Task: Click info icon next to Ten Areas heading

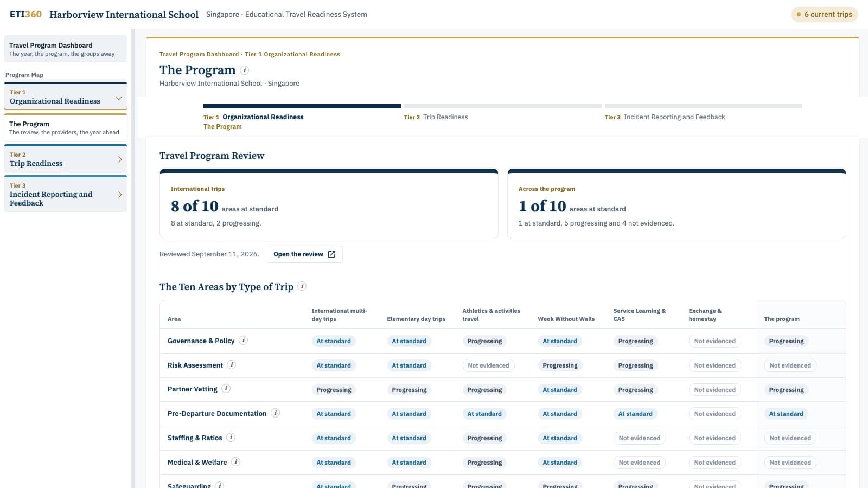Action: (302, 286)
